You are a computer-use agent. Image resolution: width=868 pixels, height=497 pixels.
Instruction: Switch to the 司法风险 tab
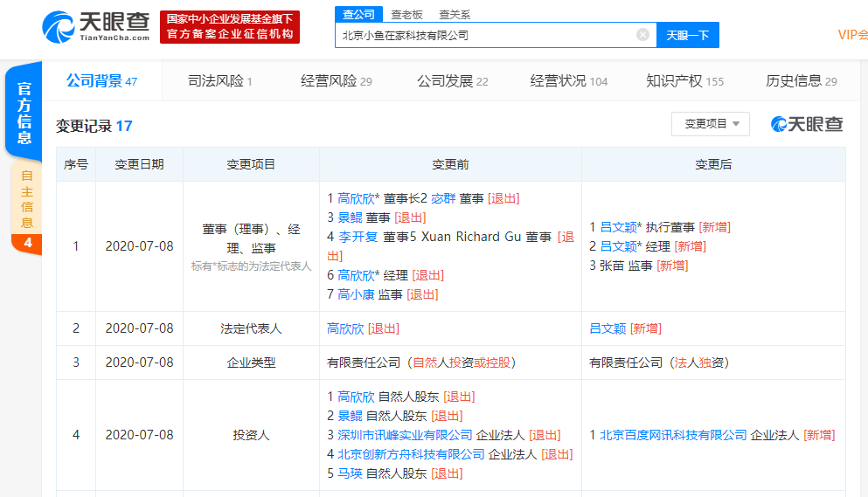(x=219, y=81)
